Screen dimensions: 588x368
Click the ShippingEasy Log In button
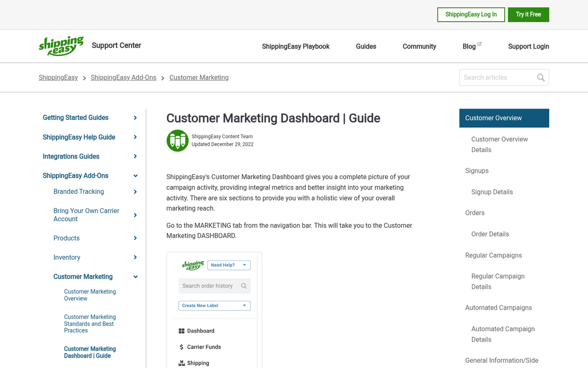click(x=470, y=15)
